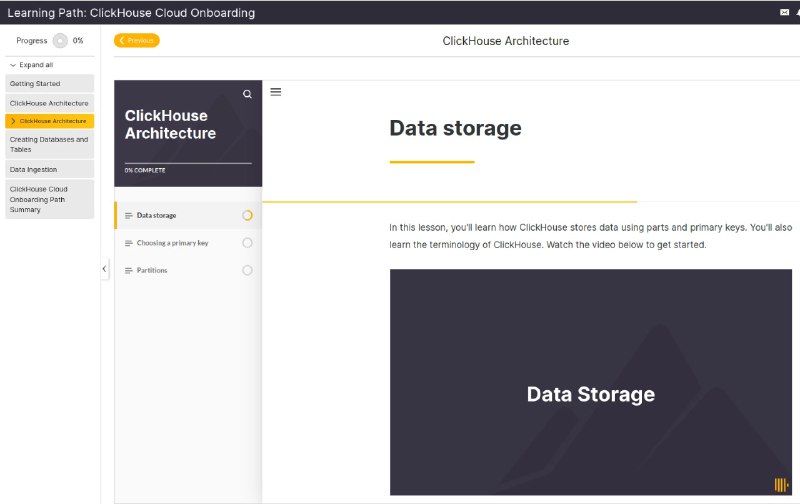Open Creating Databases and Tables section
Image resolution: width=800 pixels, height=504 pixels.
pyautogui.click(x=49, y=144)
